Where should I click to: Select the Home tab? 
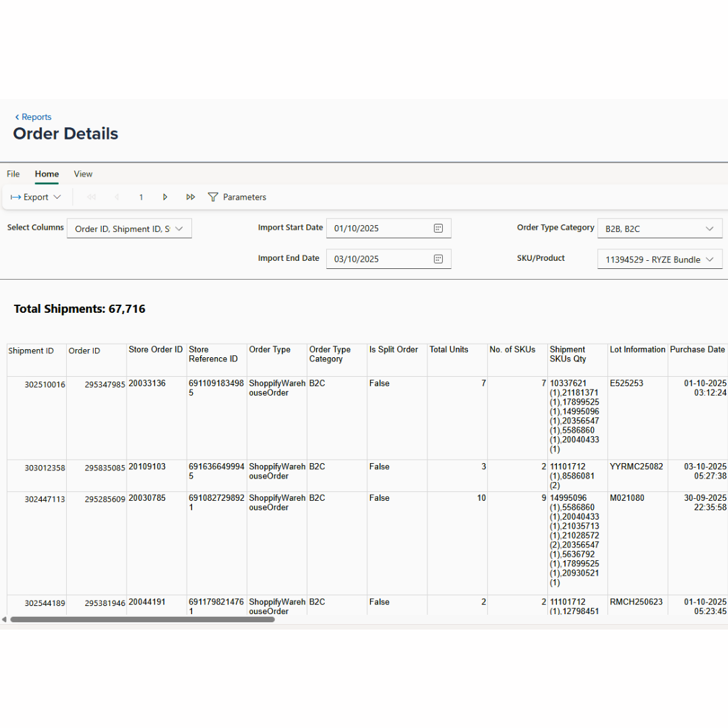click(47, 174)
